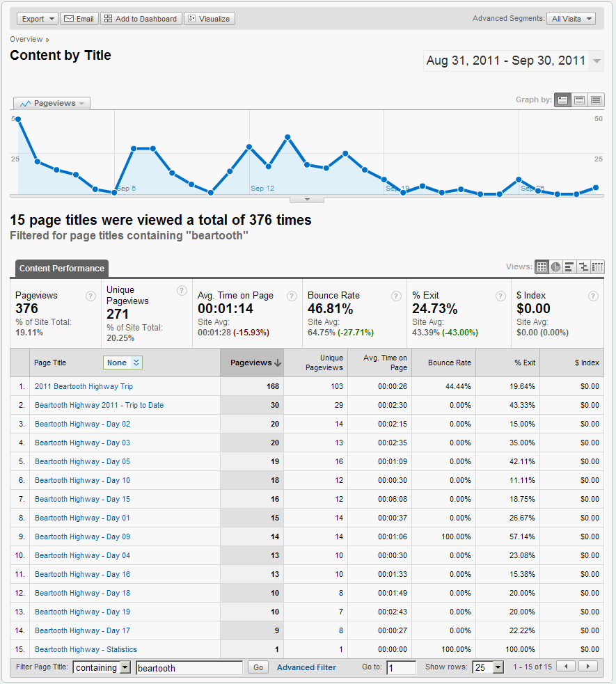This screenshot has width=616, height=684.
Task: Switch to pie chart view icon
Action: point(555,267)
